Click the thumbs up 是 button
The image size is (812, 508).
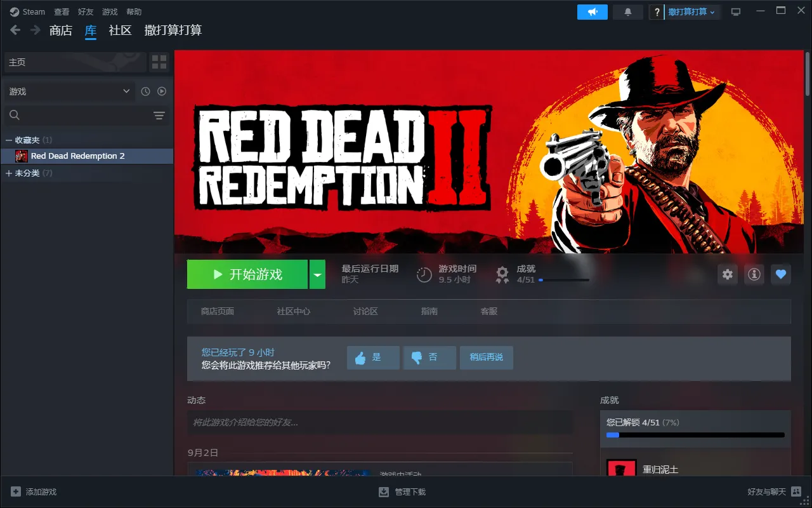click(x=373, y=358)
